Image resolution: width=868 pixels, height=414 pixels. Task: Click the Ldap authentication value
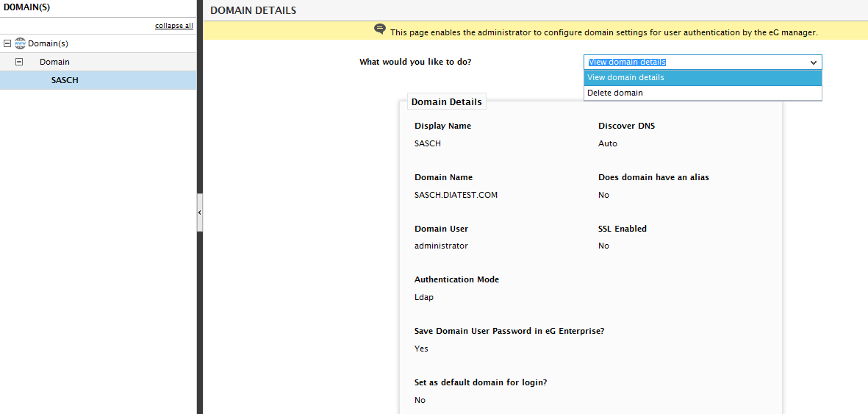coord(424,297)
